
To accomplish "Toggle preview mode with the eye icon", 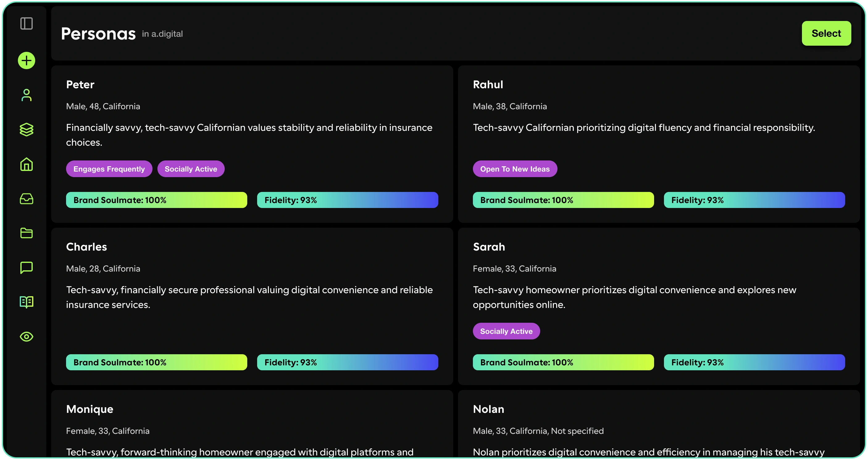I will pos(26,336).
